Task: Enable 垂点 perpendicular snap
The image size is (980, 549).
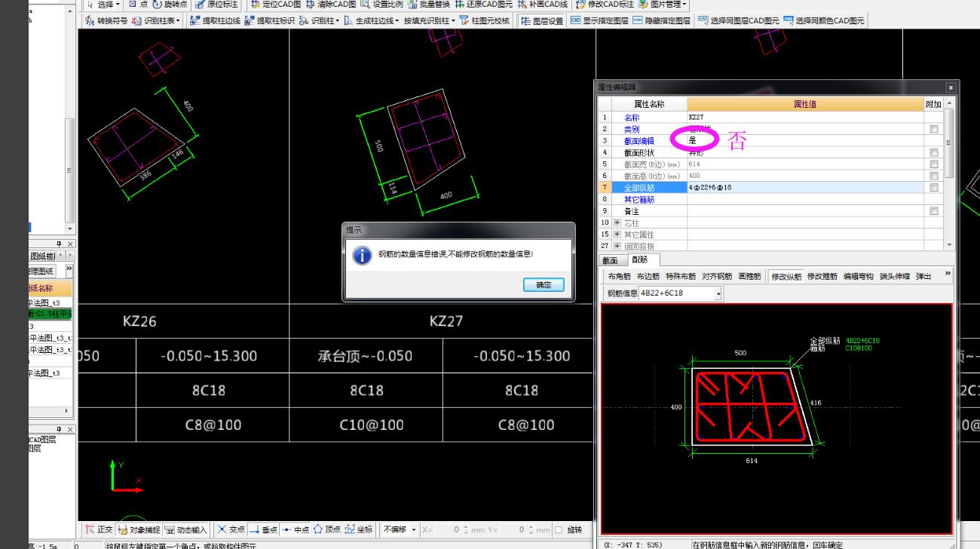Action: [264, 529]
